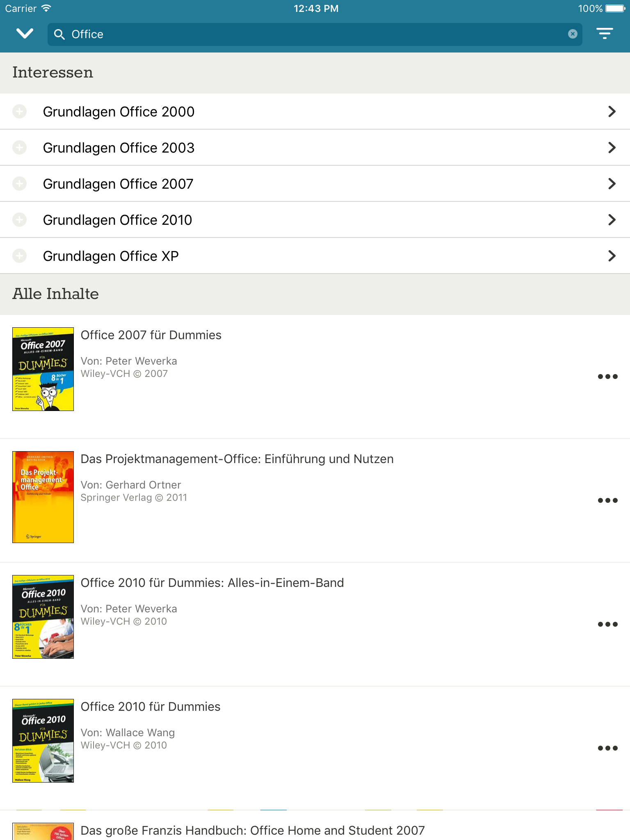Add Grundlagen Office 2000 to interests
Screen dimensions: 630x840
[x=19, y=111]
